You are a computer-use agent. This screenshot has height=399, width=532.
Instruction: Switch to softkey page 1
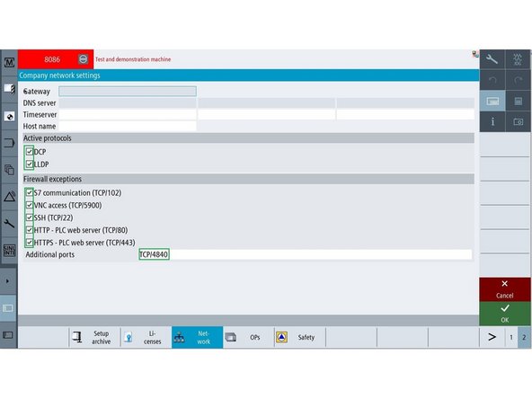tap(511, 337)
